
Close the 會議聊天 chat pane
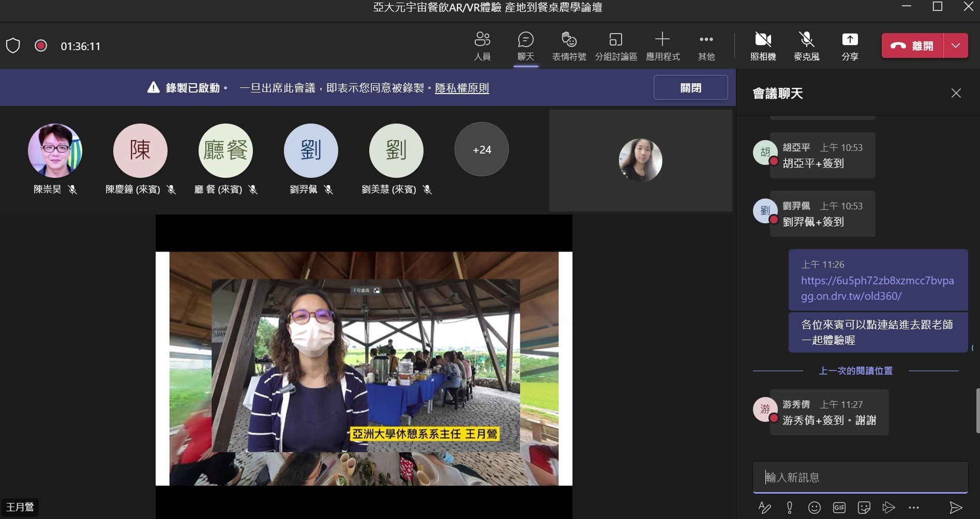(956, 93)
